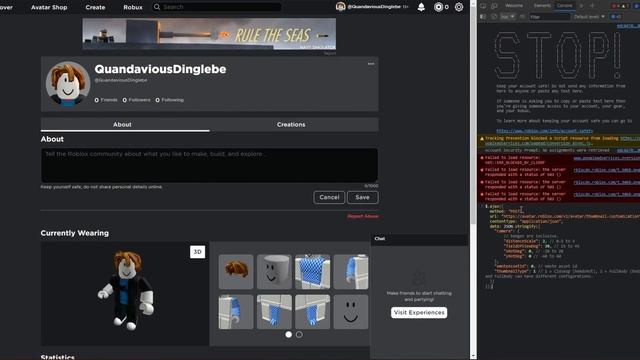The height and width of the screenshot is (360, 640).
Task: Switch to DevTools Welcome tab
Action: [x=514, y=5]
